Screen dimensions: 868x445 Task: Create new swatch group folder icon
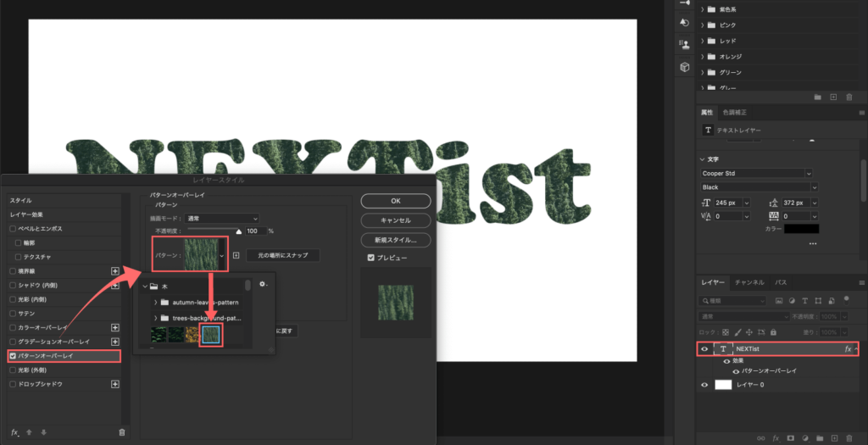818,97
